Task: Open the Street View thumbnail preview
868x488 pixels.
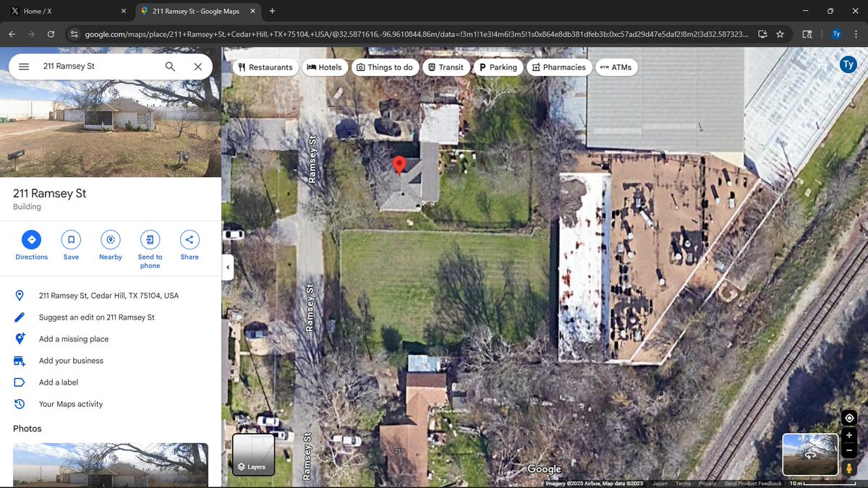Action: click(x=810, y=455)
